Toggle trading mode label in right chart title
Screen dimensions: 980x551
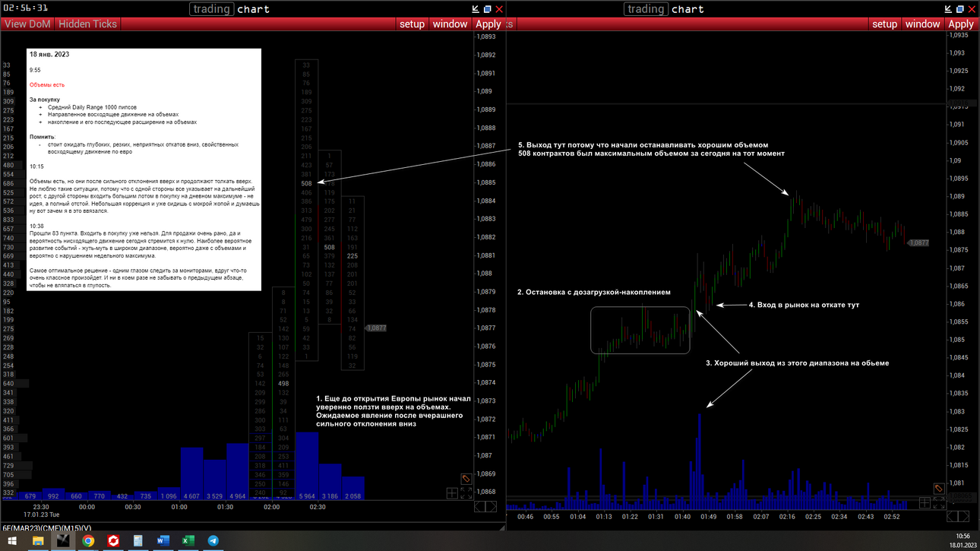646,9
